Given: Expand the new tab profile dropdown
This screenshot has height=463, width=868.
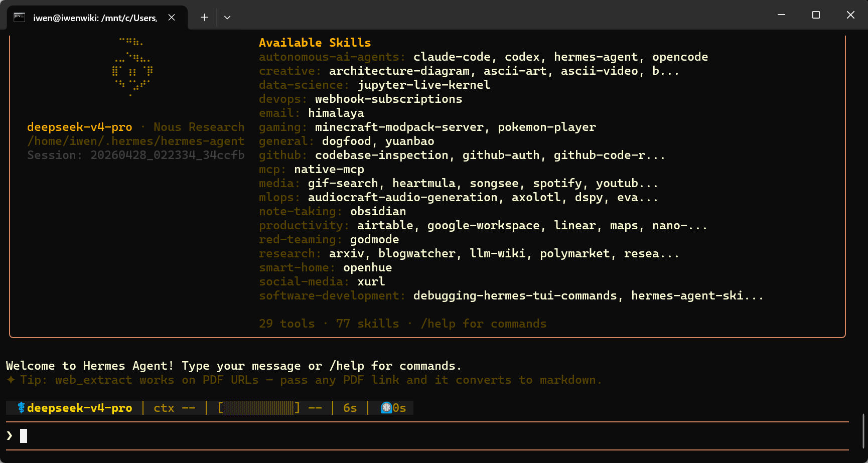Looking at the screenshot, I should click(x=227, y=18).
